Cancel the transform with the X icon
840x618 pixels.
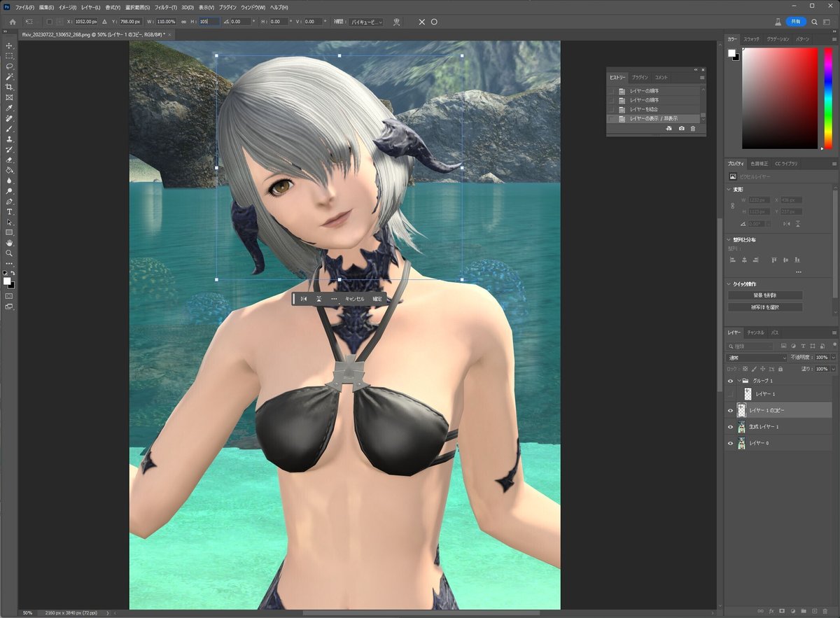pyautogui.click(x=421, y=22)
